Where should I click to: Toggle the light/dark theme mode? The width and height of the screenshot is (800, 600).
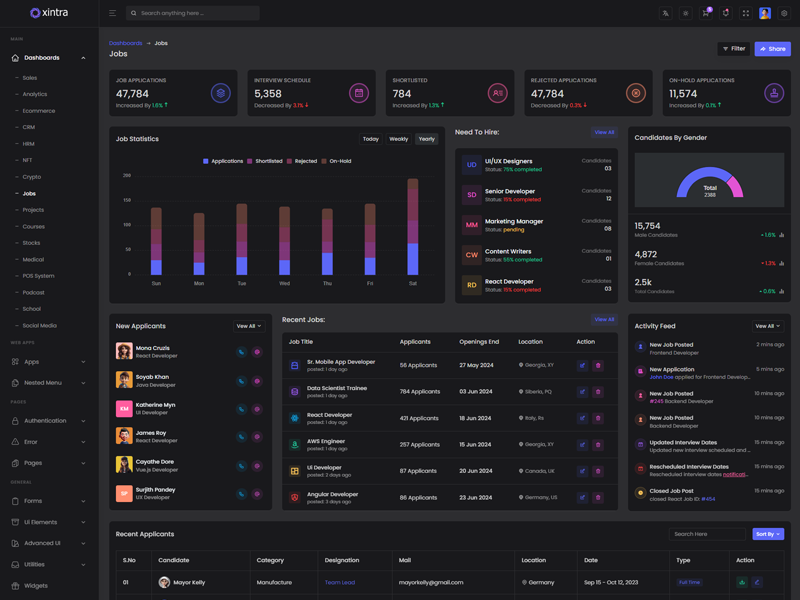[x=685, y=13]
